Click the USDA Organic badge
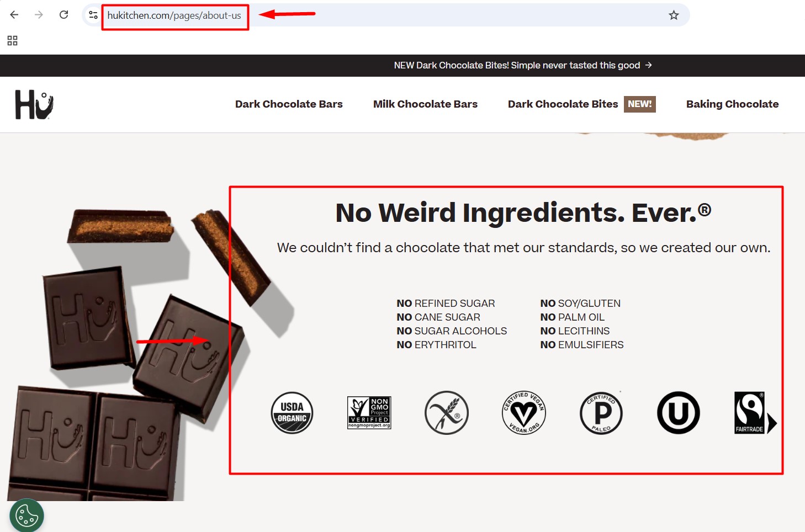 tap(292, 413)
